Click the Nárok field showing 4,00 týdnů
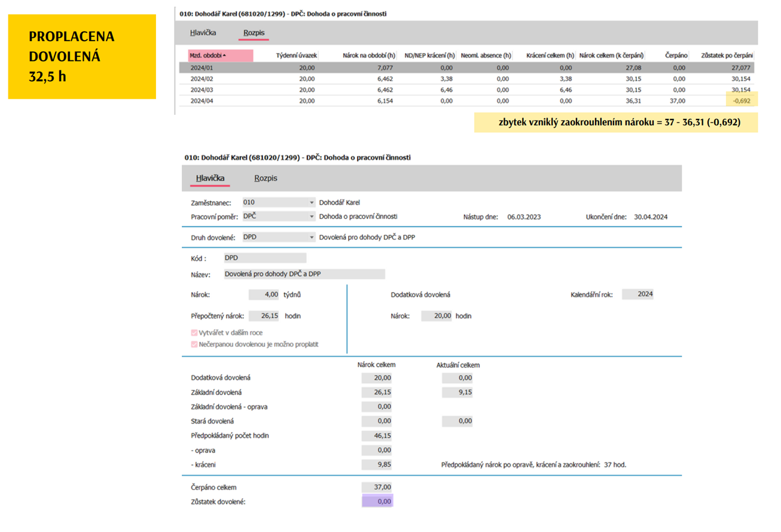 [264, 295]
